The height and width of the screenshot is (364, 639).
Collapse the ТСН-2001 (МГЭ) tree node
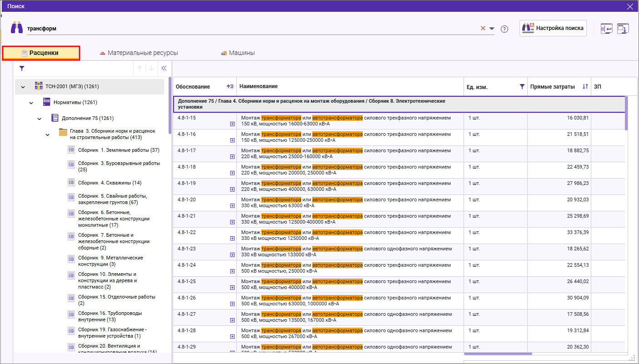tap(23, 87)
